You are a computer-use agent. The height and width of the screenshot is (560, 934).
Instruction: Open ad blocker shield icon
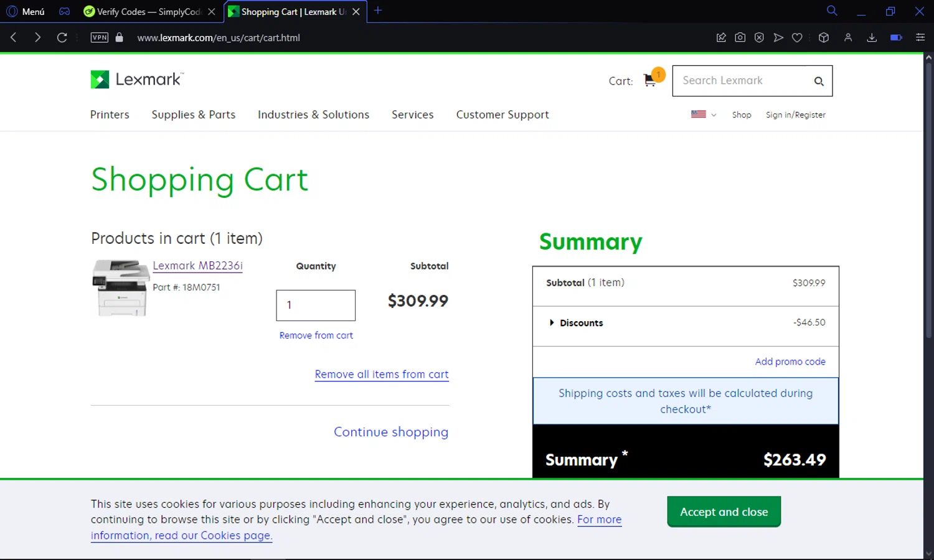click(759, 37)
